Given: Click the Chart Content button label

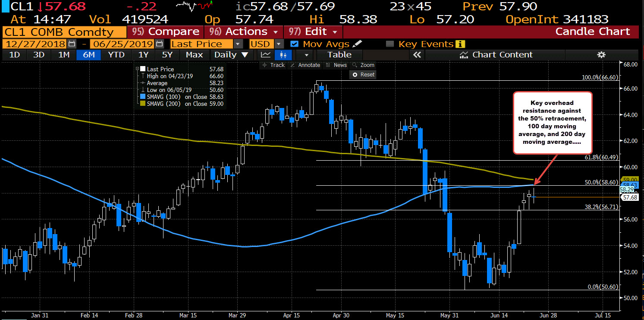Looking at the screenshot, I should pyautogui.click(x=503, y=55).
